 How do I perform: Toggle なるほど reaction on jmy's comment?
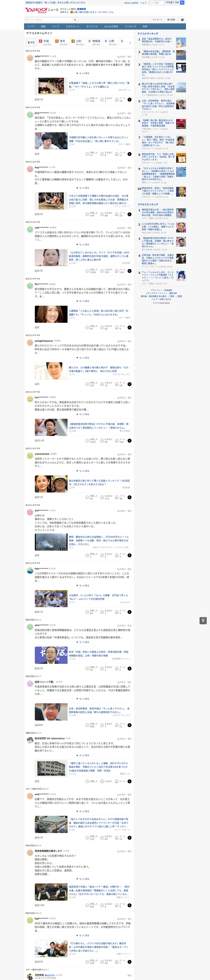tap(107, 154)
